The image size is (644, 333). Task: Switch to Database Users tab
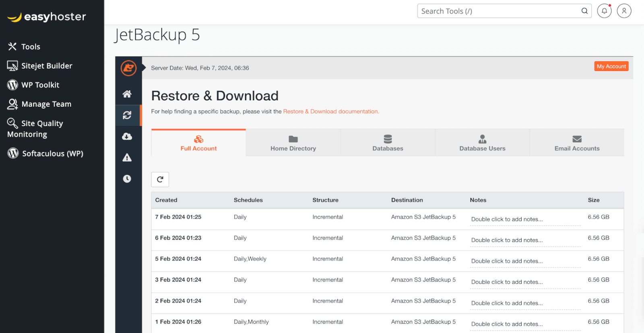pos(483,143)
